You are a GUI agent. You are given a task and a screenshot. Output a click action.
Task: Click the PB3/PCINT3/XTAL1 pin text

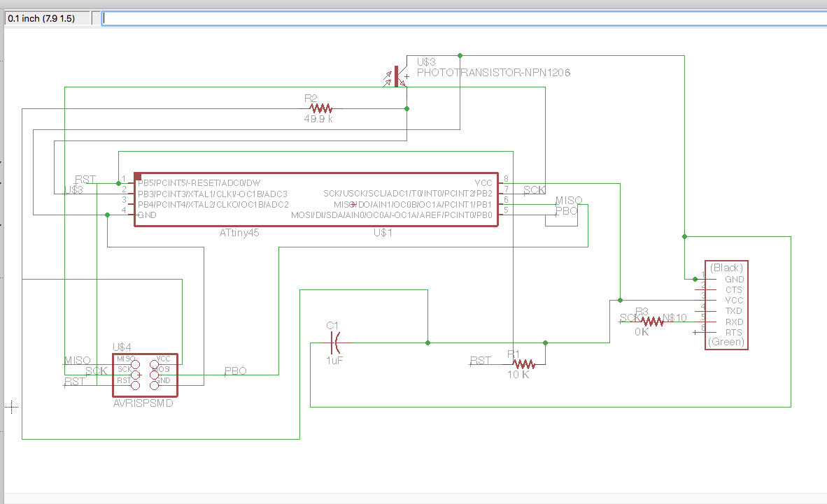click(x=213, y=194)
